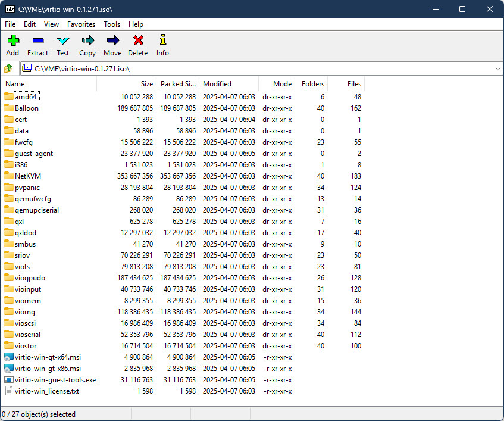Viewport: 504px width, 421px height.
Task: Open the Info toolbar icon
Action: [x=162, y=41]
